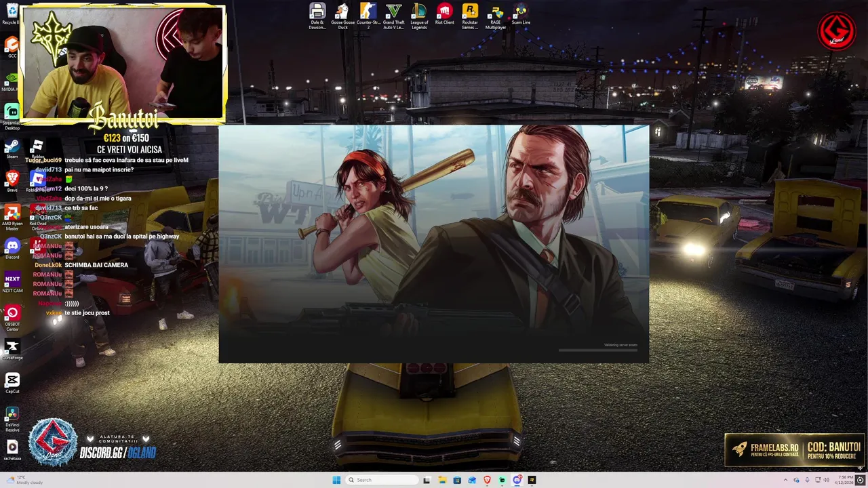Open the Windows Start menu
Image resolution: width=868 pixels, height=488 pixels.
tap(336, 480)
